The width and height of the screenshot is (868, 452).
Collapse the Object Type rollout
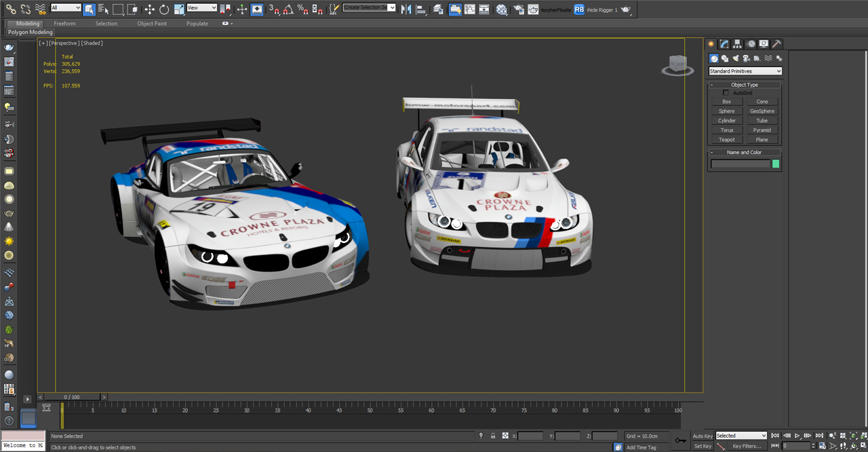click(x=744, y=85)
